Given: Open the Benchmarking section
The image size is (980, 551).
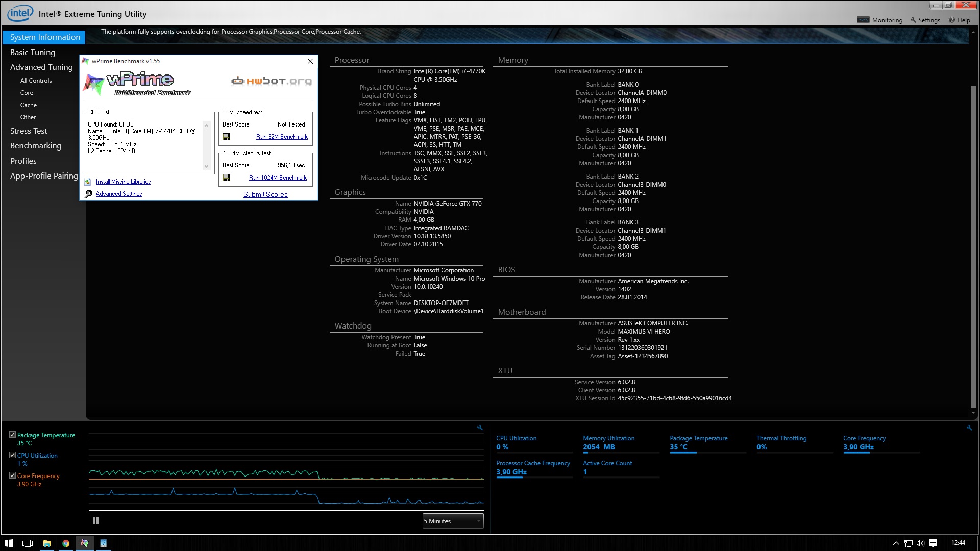Looking at the screenshot, I should coord(36,146).
